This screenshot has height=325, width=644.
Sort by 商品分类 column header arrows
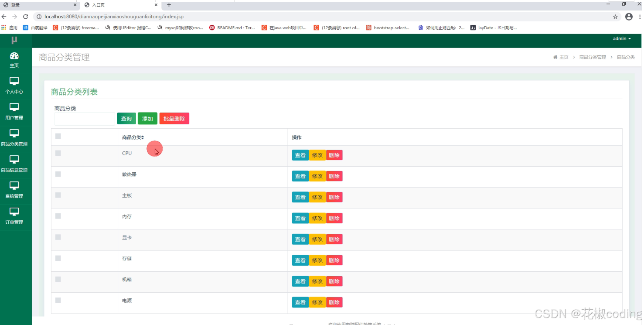pos(143,137)
